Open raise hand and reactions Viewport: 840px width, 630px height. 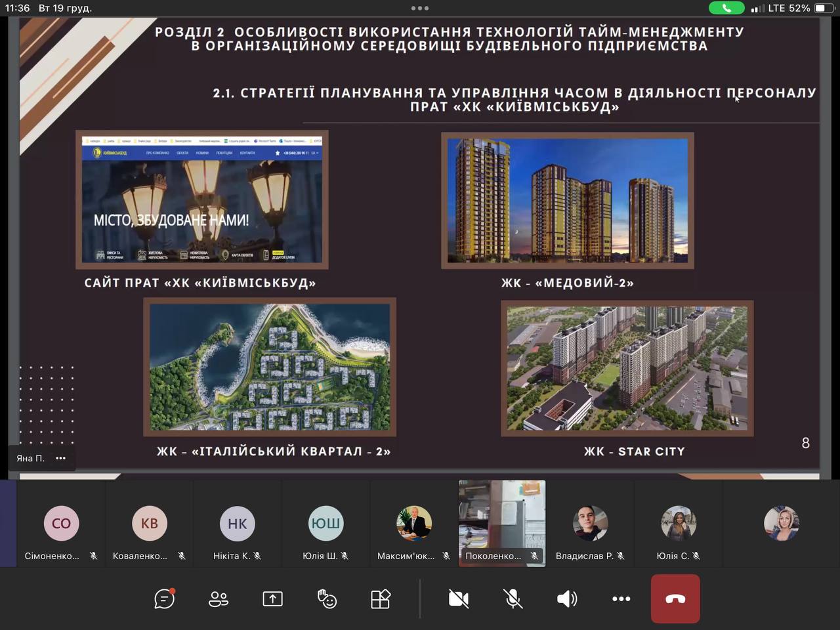(327, 598)
